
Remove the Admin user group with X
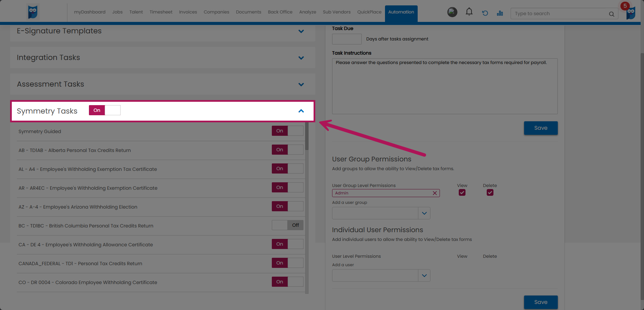434,193
